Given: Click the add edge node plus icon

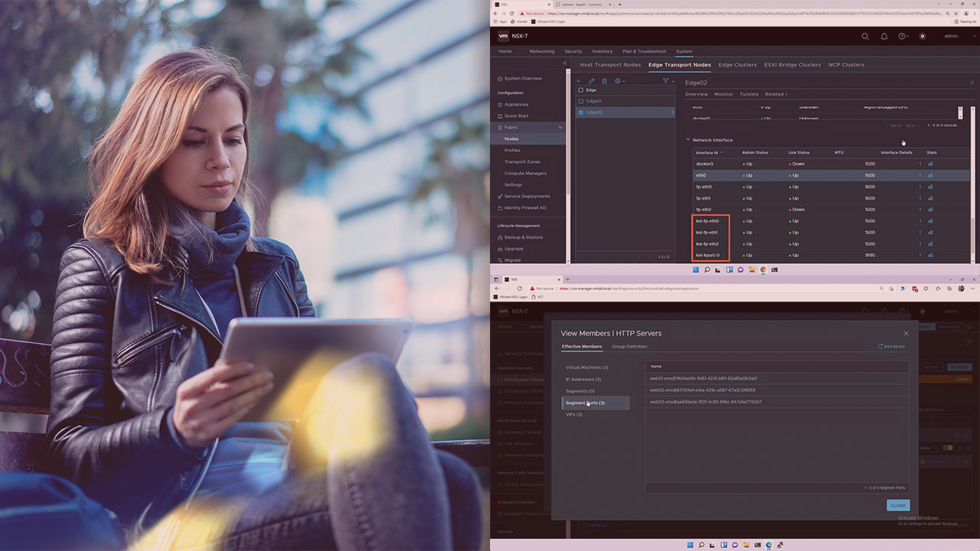Looking at the screenshot, I should tap(580, 81).
